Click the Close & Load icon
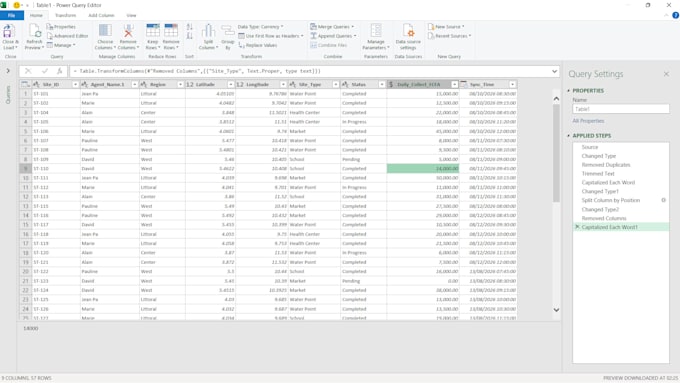 [10, 32]
